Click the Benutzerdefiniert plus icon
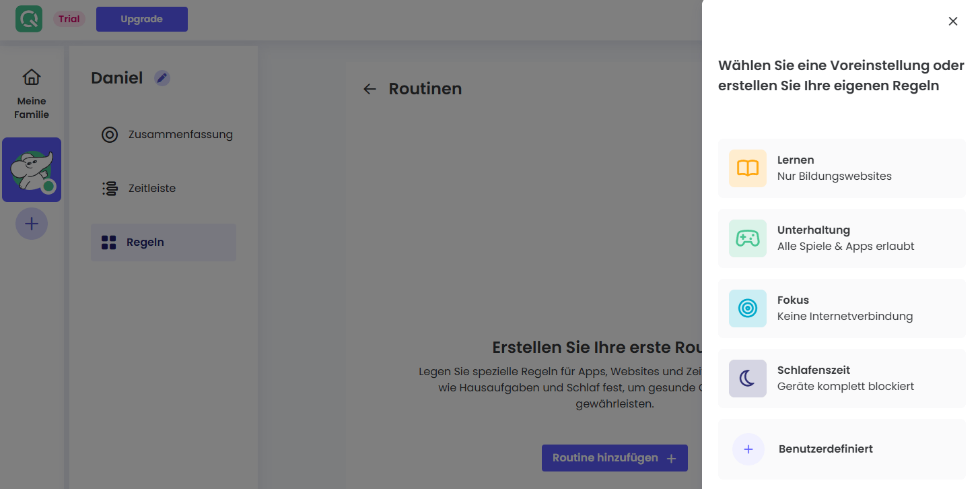The width and height of the screenshot is (980, 489). [x=748, y=449]
